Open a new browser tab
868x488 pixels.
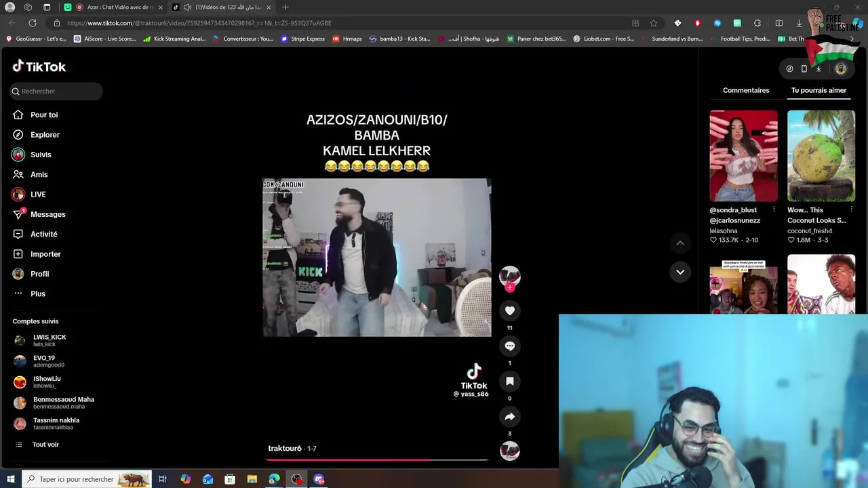click(x=285, y=7)
